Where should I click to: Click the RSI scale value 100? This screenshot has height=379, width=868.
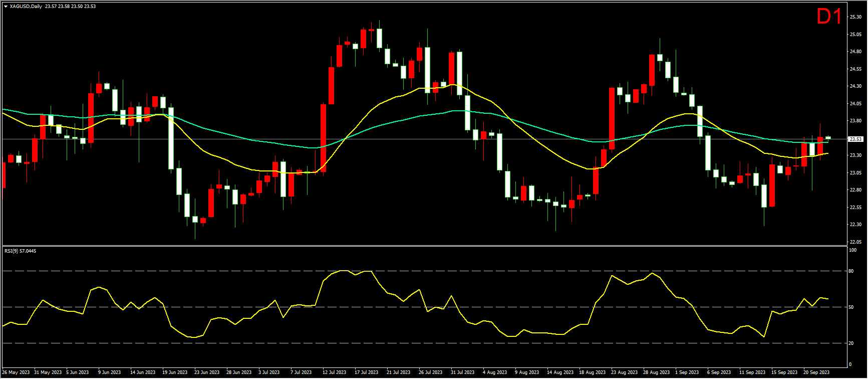pyautogui.click(x=853, y=250)
